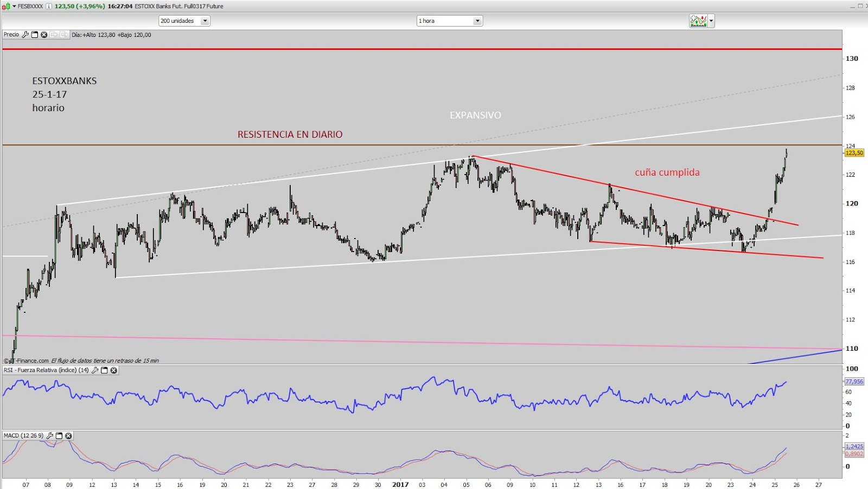Open the dropdown arrow beside FESBXXXX ticker
The image size is (868, 489).
point(14,6)
